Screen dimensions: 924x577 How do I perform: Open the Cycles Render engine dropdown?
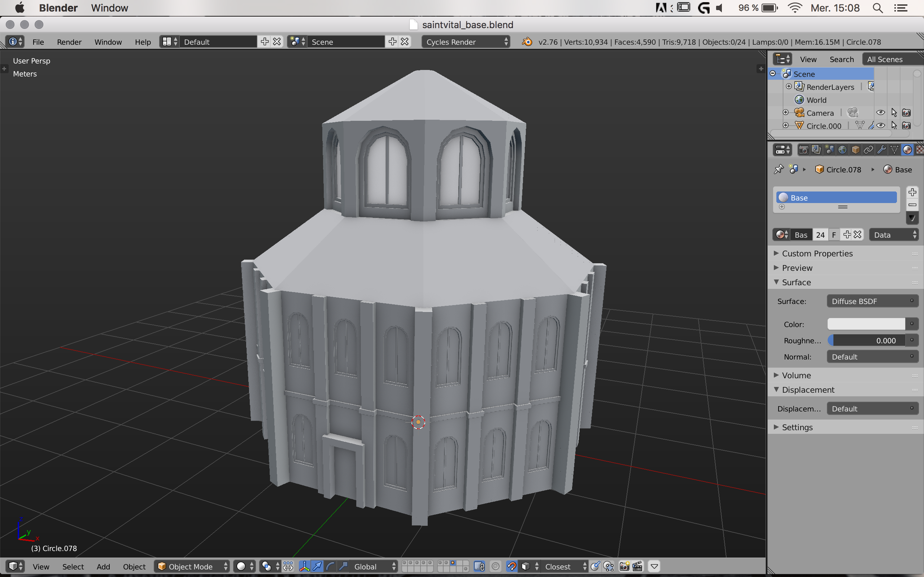tap(466, 42)
